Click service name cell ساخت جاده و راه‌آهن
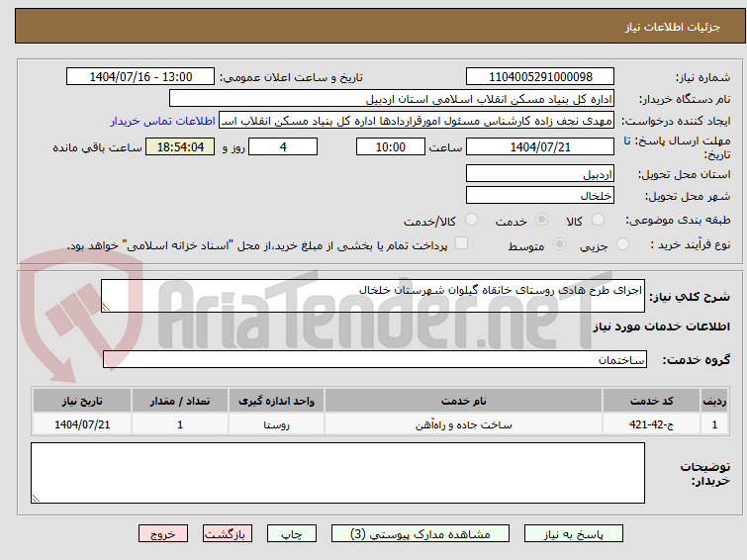The image size is (747, 560). click(464, 424)
